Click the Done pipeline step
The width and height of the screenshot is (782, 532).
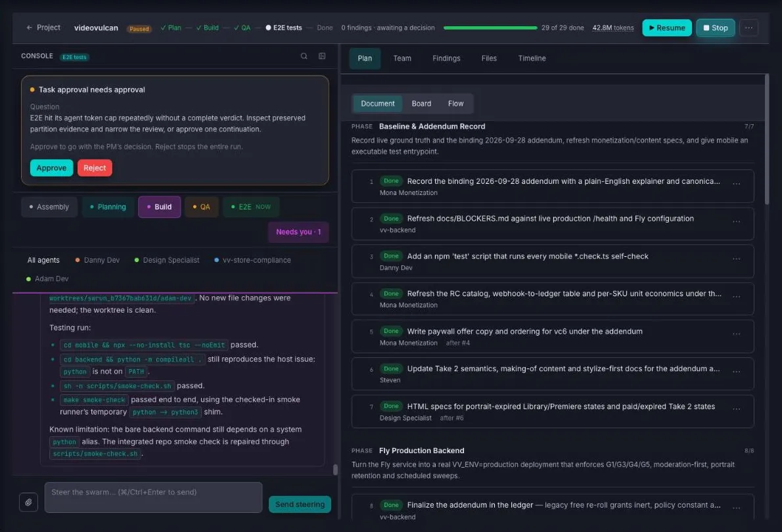pyautogui.click(x=325, y=28)
